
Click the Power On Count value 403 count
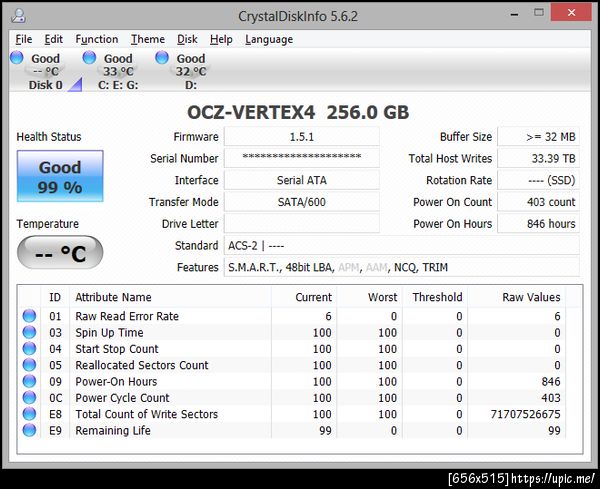[538, 202]
